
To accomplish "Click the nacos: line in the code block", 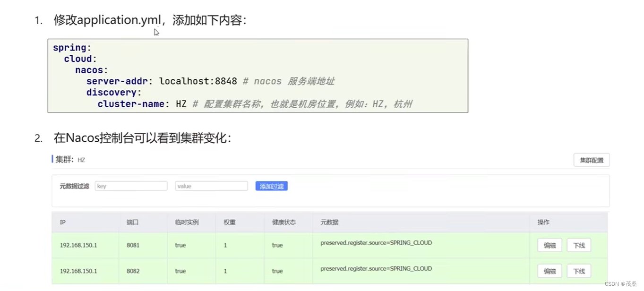I will [92, 70].
